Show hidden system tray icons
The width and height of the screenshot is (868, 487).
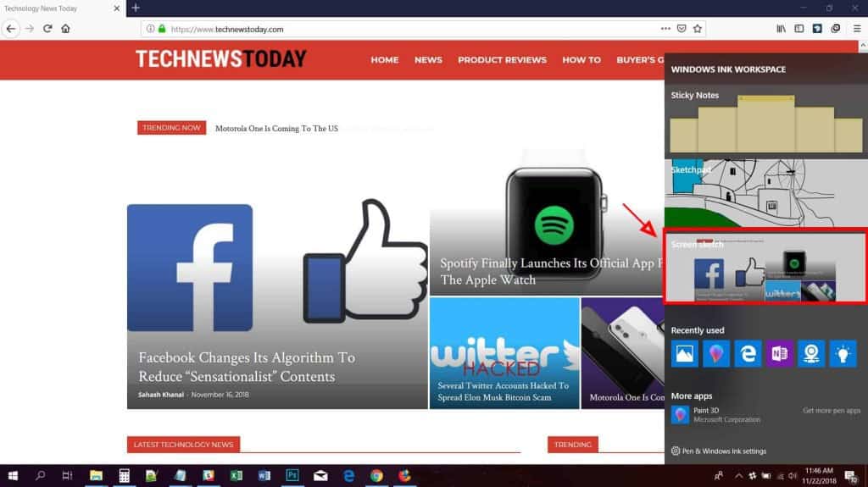(738, 476)
